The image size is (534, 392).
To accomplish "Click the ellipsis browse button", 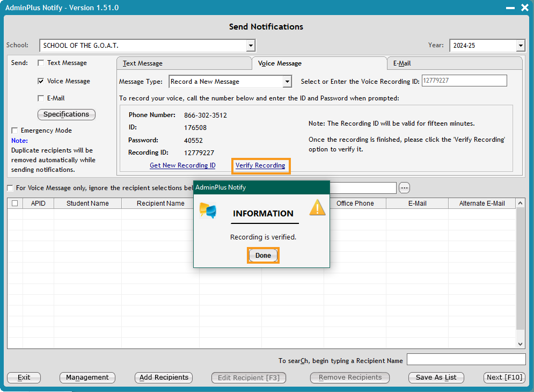I will click(404, 188).
